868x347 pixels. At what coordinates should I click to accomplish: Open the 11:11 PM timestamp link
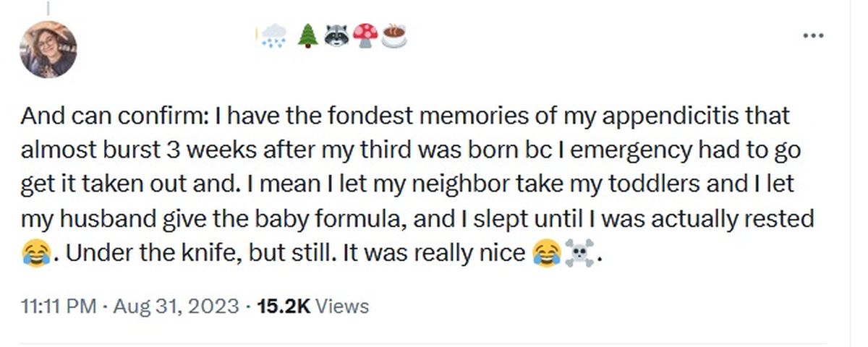pos(59,307)
